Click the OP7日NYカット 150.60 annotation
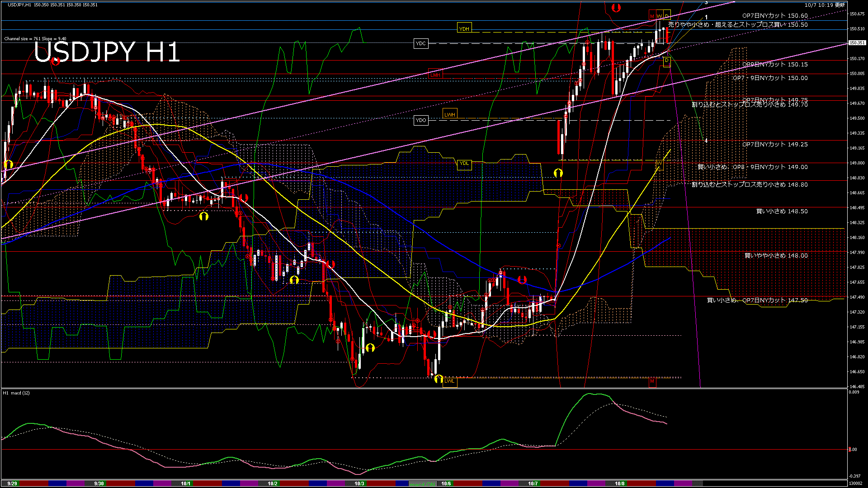 click(x=774, y=15)
